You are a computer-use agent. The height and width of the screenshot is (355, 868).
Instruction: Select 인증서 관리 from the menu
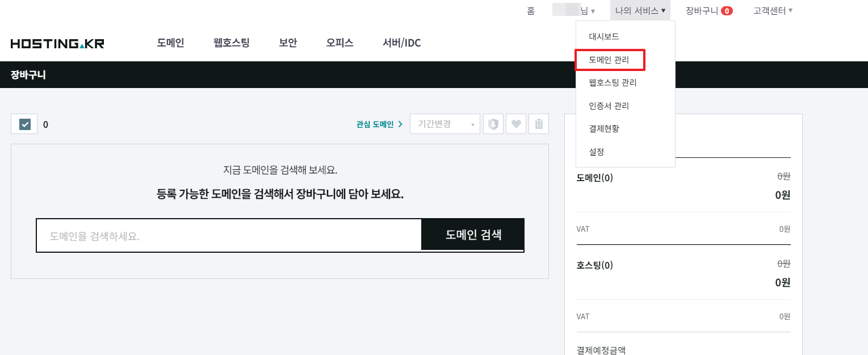pyautogui.click(x=609, y=106)
